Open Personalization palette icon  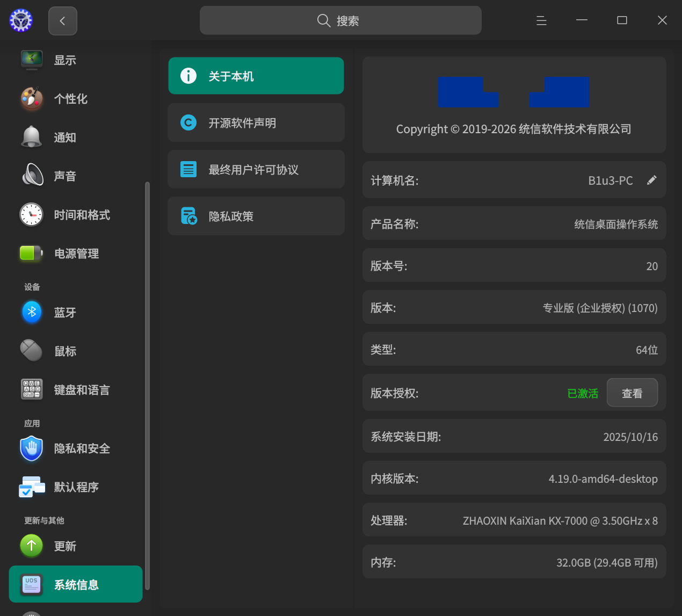pos(32,99)
